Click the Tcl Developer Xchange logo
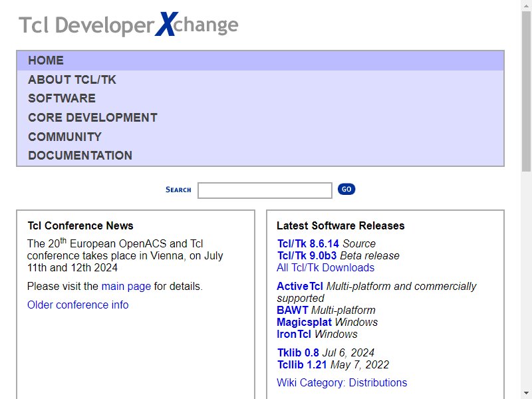The image size is (532, 399). tap(128, 25)
